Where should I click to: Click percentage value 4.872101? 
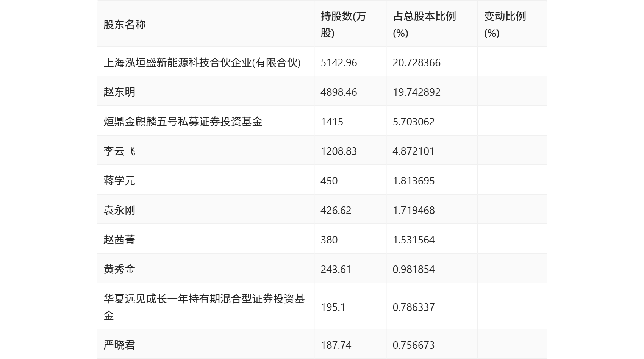(x=414, y=151)
